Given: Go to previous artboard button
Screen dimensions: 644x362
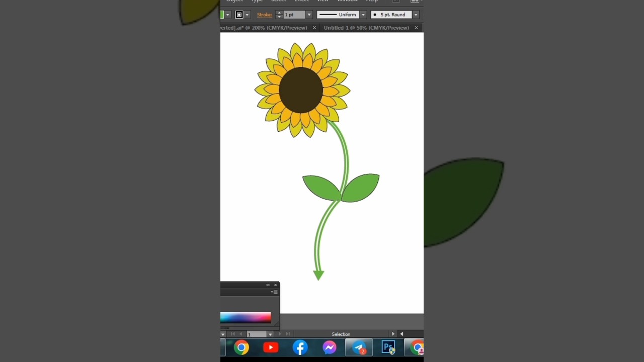Looking at the screenshot, I should 241,334.
